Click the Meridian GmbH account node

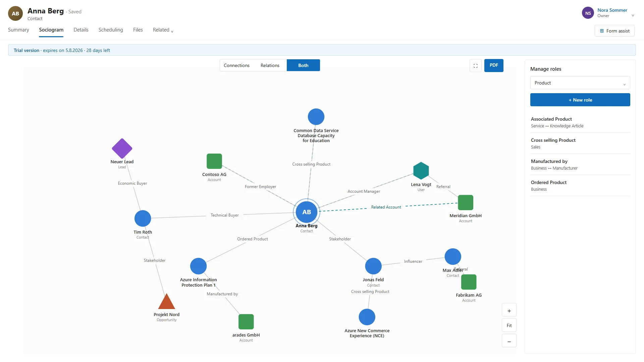coord(466,202)
